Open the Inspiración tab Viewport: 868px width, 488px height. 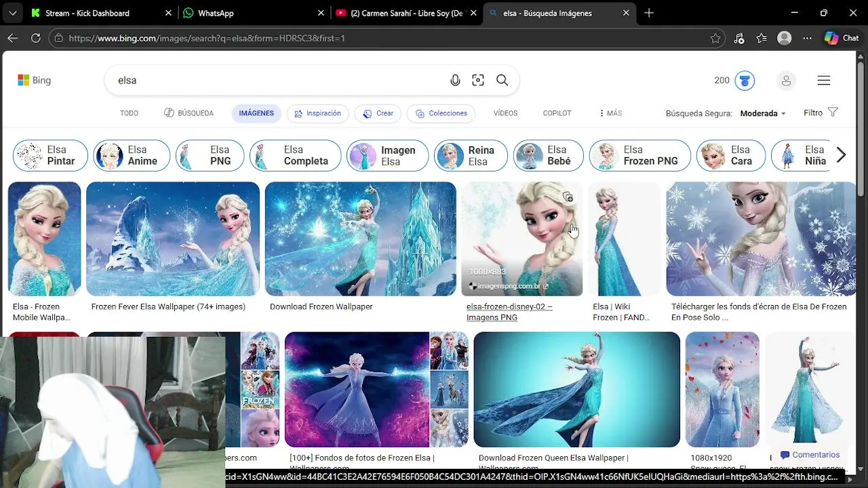tap(317, 113)
